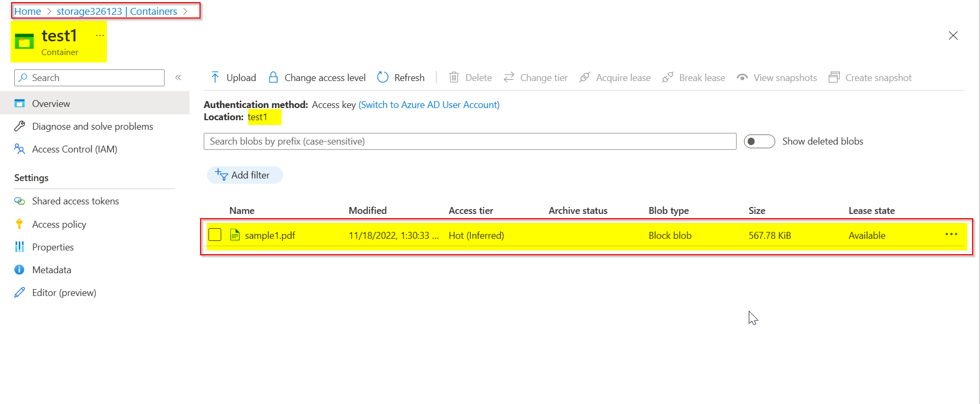
Task: Click the Add filter funnel icon
Action: (x=221, y=175)
